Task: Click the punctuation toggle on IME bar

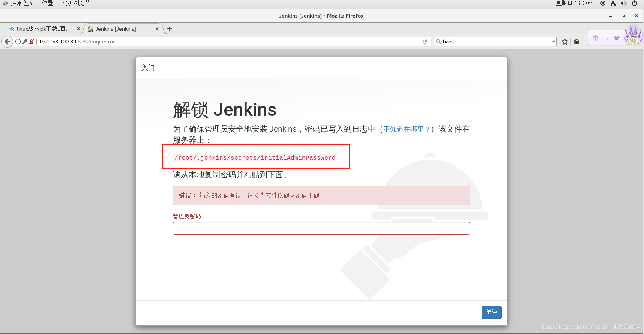Action: tap(606, 38)
